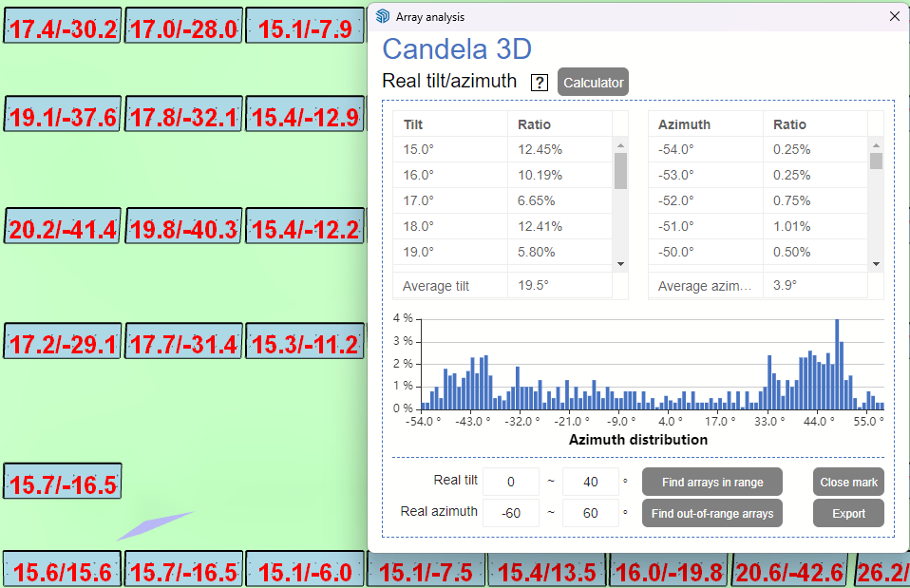Close the Array analysis dialog
The height and width of the screenshot is (588, 910).
coord(895,16)
